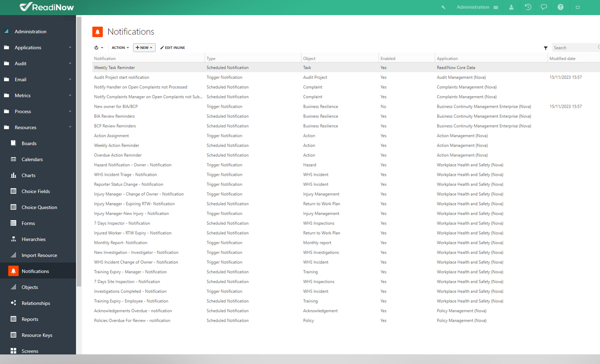
Task: Select Action Assignment notification row
Action: (346, 136)
